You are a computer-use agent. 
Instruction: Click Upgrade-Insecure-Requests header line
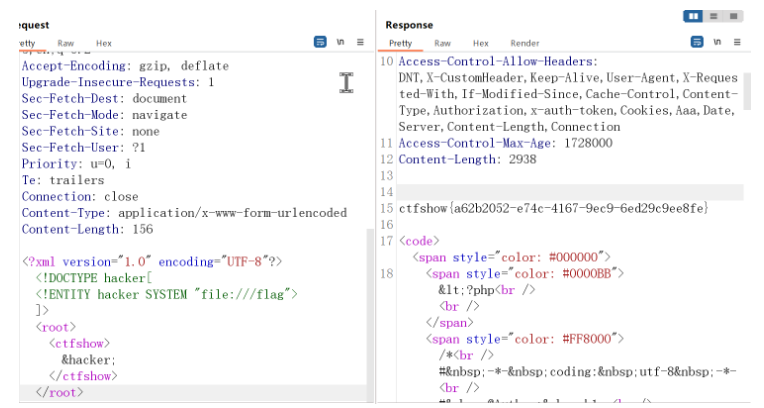point(118,82)
